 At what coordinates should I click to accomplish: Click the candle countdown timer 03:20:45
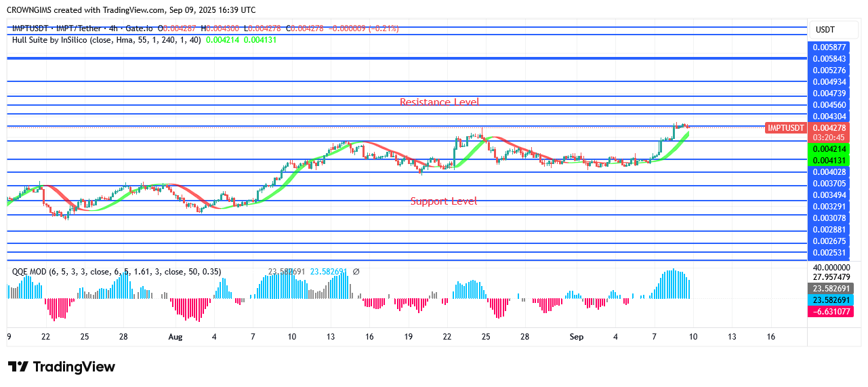829,138
